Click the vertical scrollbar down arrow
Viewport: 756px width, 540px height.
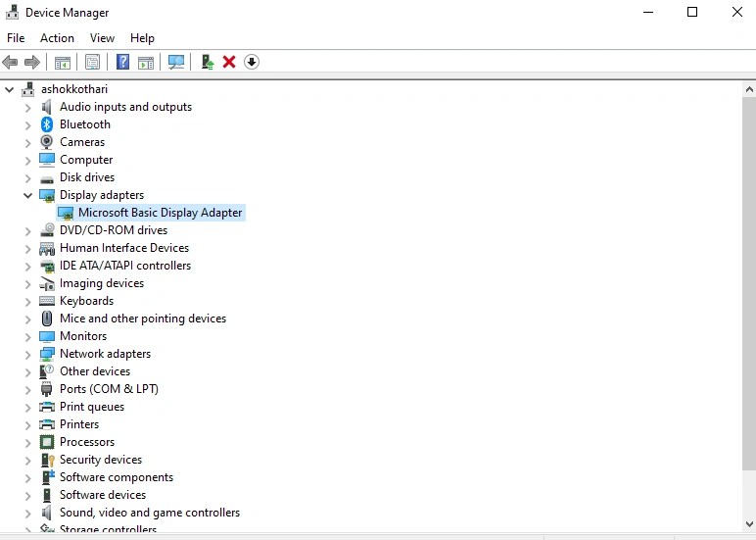pyautogui.click(x=749, y=524)
